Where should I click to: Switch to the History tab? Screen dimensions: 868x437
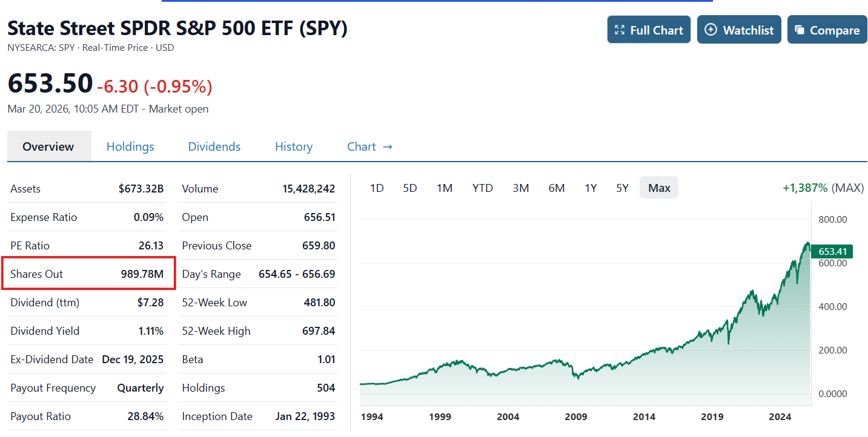293,146
